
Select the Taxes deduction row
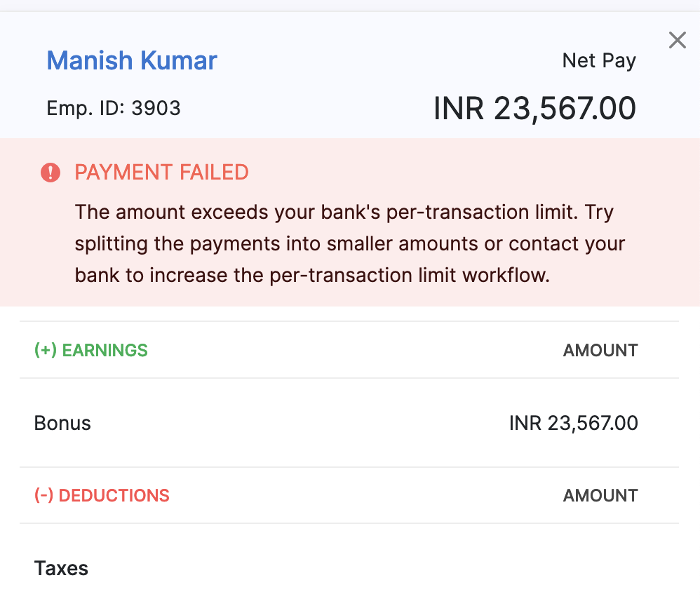coord(61,568)
